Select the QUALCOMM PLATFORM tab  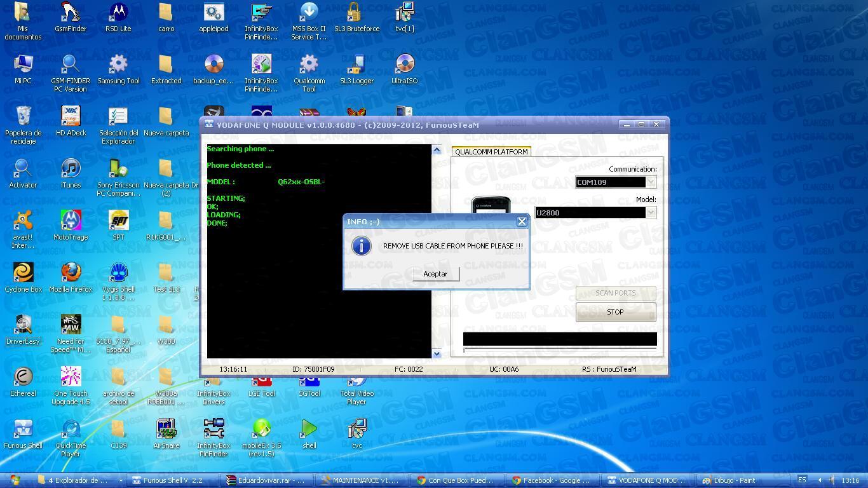(491, 152)
